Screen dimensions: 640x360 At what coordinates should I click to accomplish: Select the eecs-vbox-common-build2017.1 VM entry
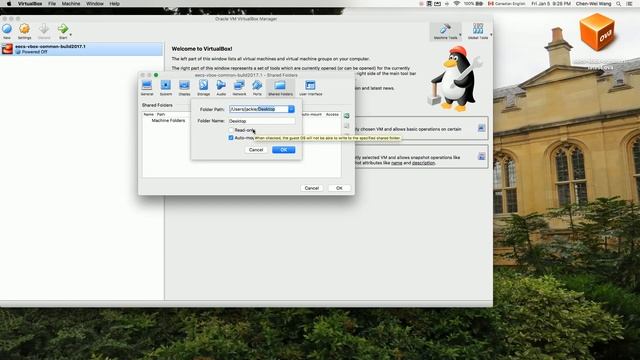click(82, 49)
